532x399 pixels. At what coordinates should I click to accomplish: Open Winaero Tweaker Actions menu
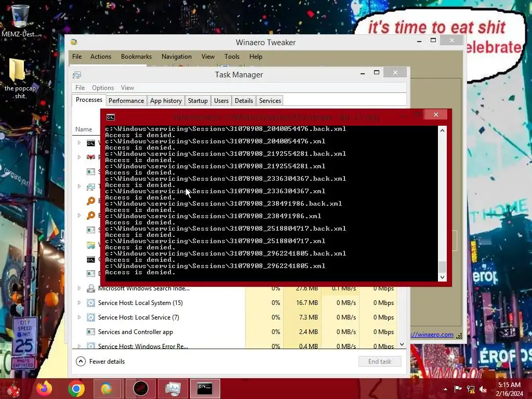click(101, 57)
